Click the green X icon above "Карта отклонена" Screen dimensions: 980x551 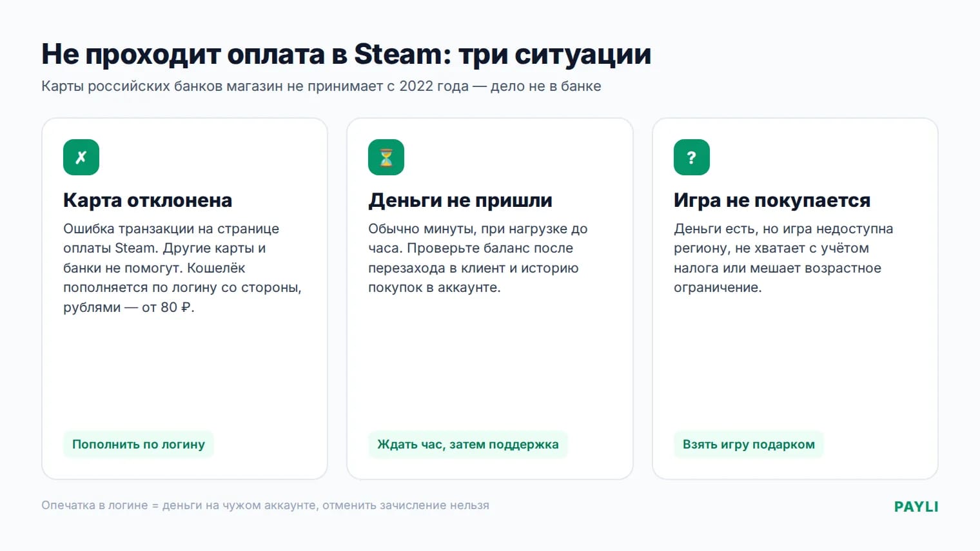click(x=81, y=157)
